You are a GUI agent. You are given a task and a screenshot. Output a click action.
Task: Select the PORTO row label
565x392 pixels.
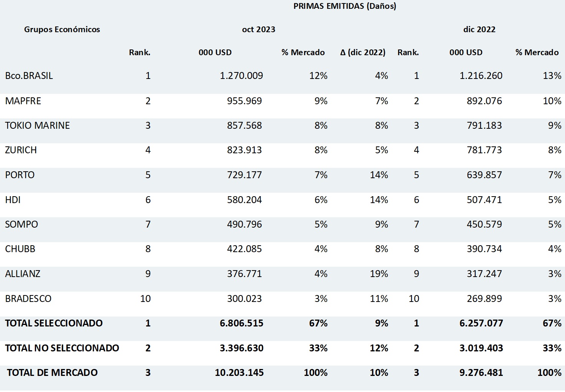tap(20, 175)
